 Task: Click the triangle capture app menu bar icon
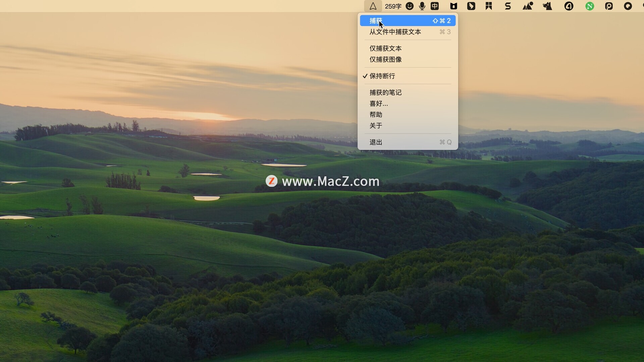tap(373, 6)
